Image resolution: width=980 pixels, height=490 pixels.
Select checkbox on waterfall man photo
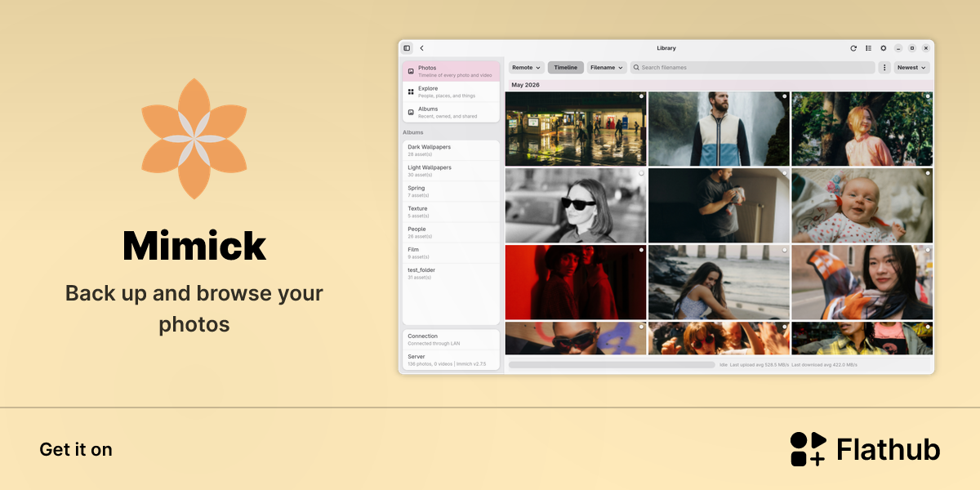click(784, 96)
